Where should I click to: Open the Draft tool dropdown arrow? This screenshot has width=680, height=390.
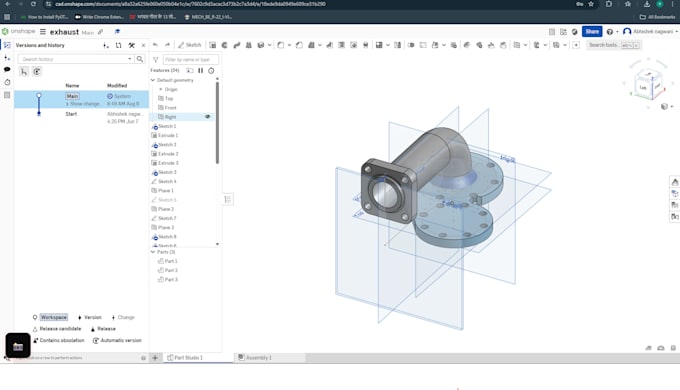[x=320, y=45]
